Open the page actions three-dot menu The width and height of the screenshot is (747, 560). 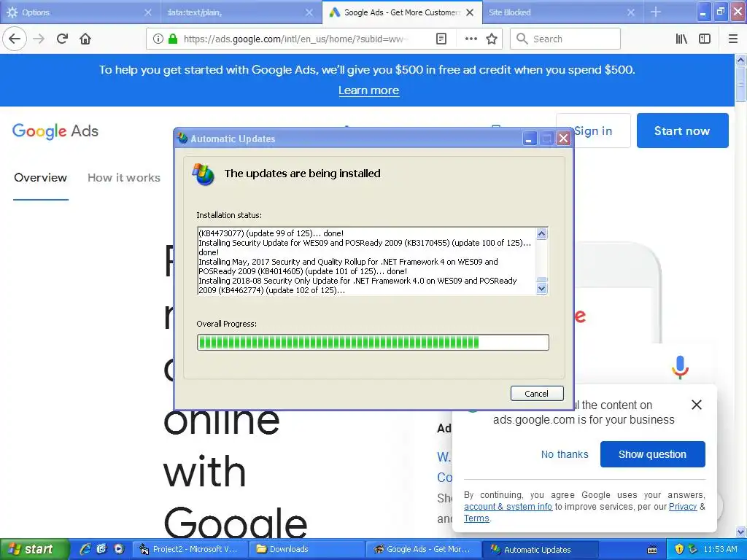pyautogui.click(x=471, y=39)
